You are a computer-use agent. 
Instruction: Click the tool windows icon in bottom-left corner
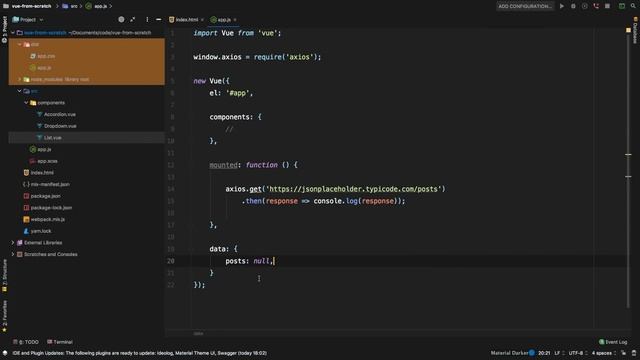pos(5,353)
